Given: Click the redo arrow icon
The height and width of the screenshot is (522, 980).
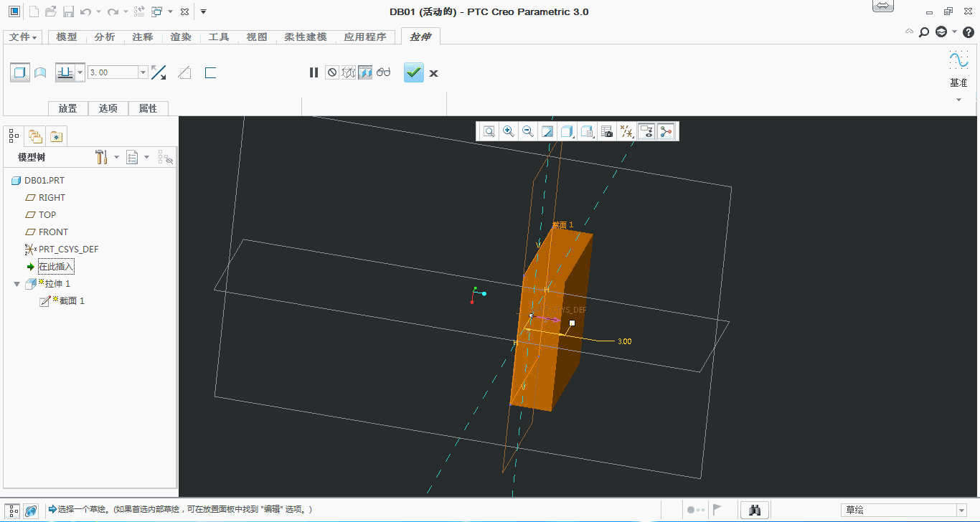Looking at the screenshot, I should [x=113, y=11].
